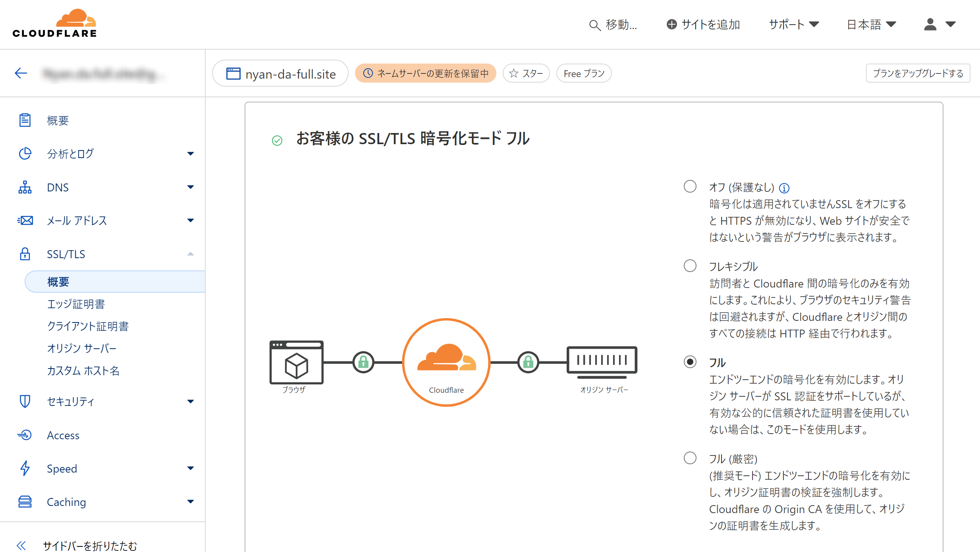Viewport: 980px width, 552px height.
Task: Click the browser window icon beside nyan-da-full.site
Action: (x=233, y=73)
